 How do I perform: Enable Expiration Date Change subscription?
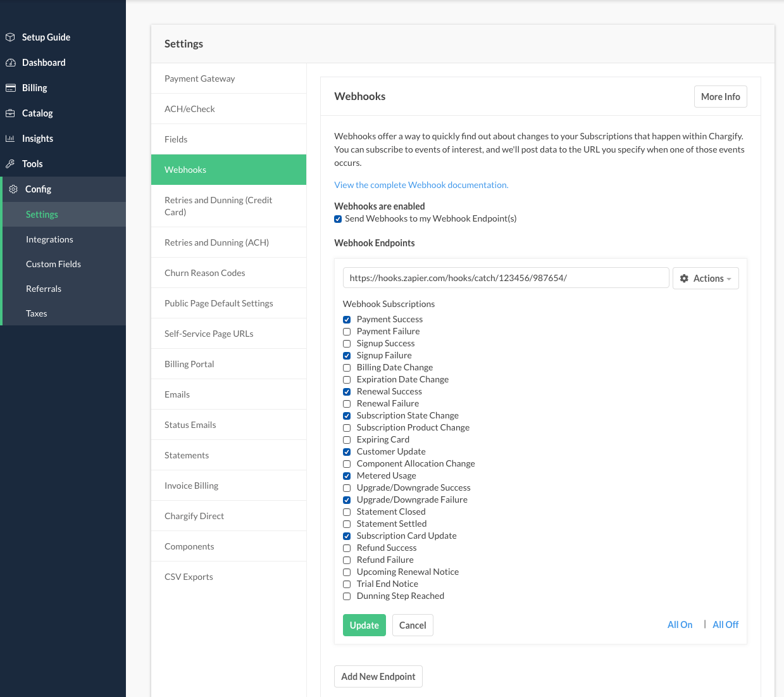click(347, 380)
